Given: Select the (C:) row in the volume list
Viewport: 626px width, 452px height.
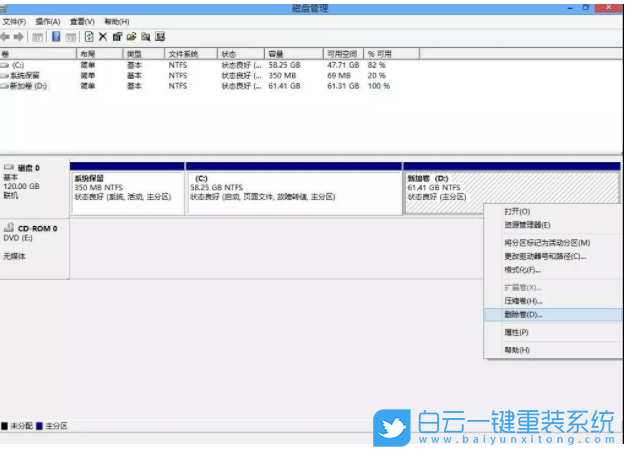Looking at the screenshot, I should 18,64.
